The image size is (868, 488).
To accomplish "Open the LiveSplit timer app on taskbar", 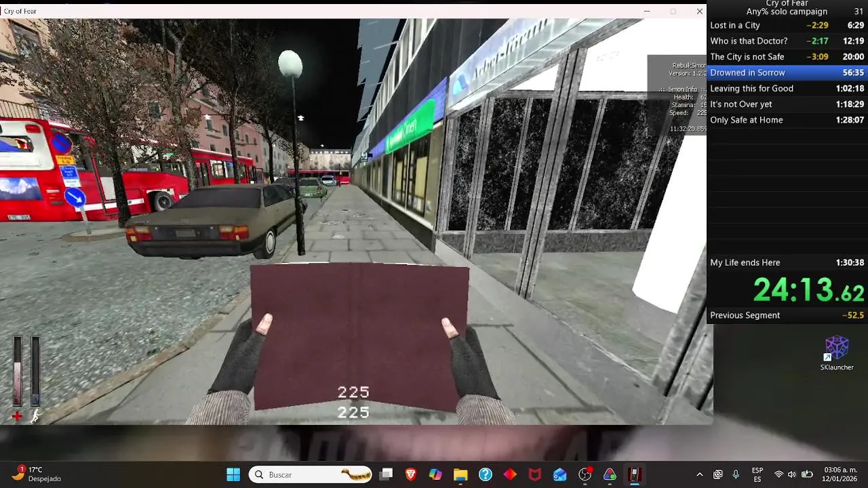I will click(x=610, y=474).
